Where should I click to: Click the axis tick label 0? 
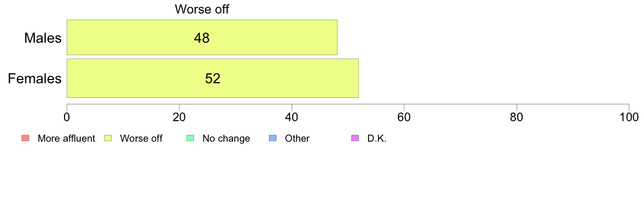[67, 117]
